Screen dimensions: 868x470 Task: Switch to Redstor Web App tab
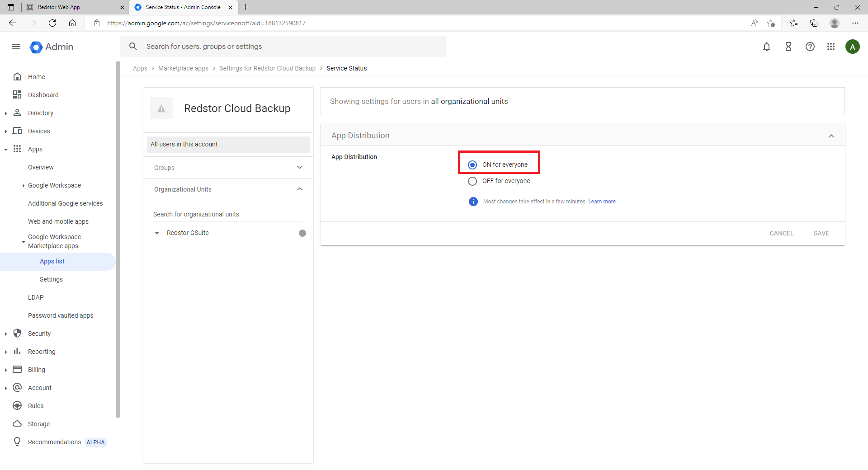(x=75, y=7)
